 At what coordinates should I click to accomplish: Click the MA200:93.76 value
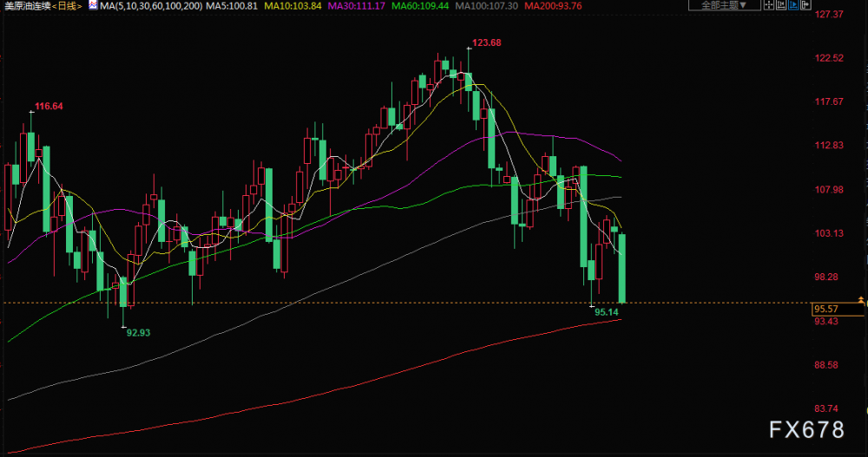tap(552, 6)
